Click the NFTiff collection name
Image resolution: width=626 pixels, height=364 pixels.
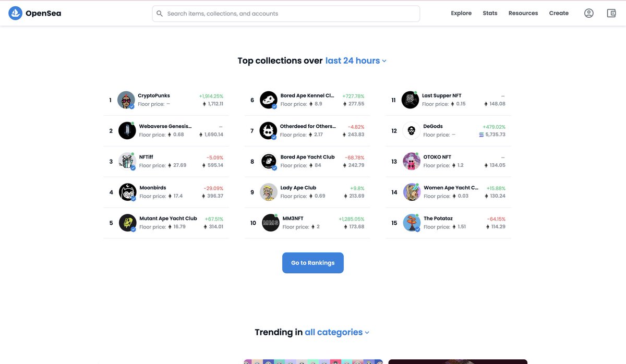coord(146,157)
